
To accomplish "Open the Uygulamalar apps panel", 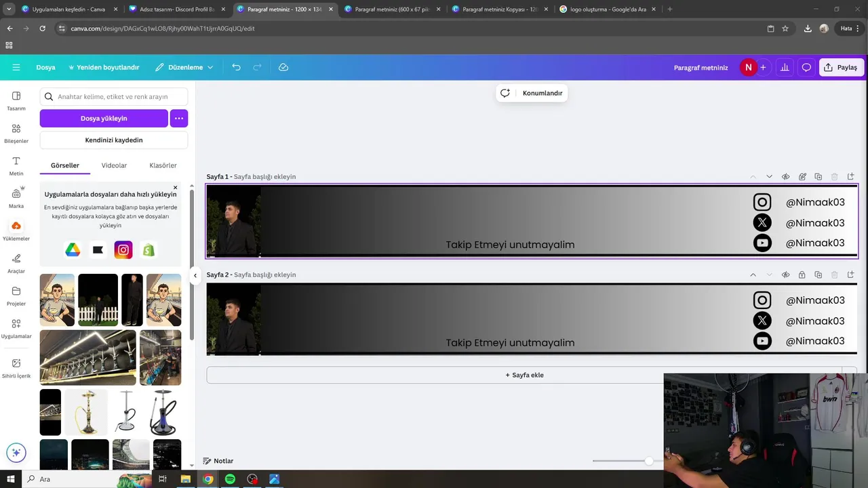I will pos(16,328).
